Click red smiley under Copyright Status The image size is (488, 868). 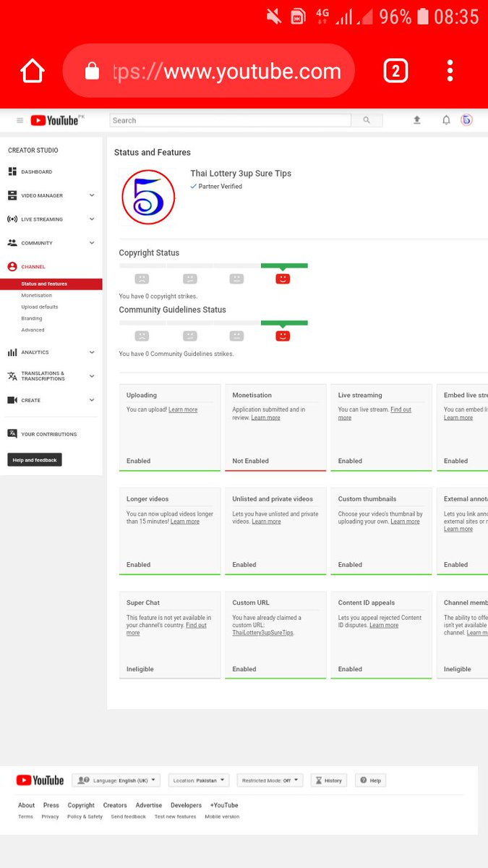[x=283, y=278]
